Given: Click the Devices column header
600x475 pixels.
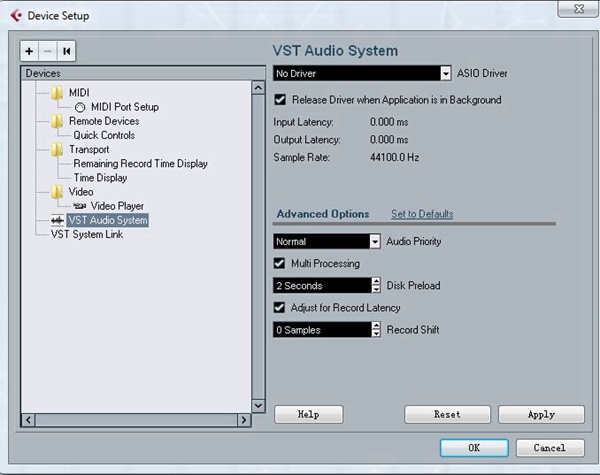Looking at the screenshot, I should point(143,73).
